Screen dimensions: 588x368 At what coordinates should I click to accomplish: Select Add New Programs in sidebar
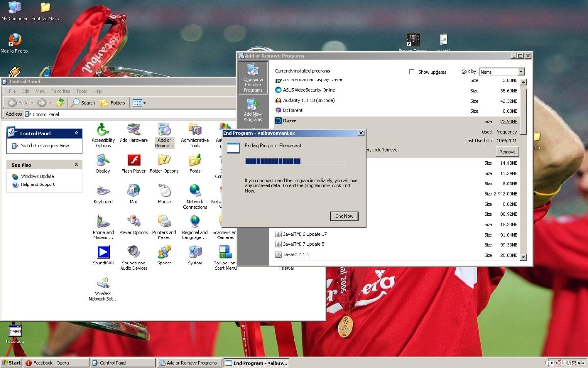[x=253, y=110]
